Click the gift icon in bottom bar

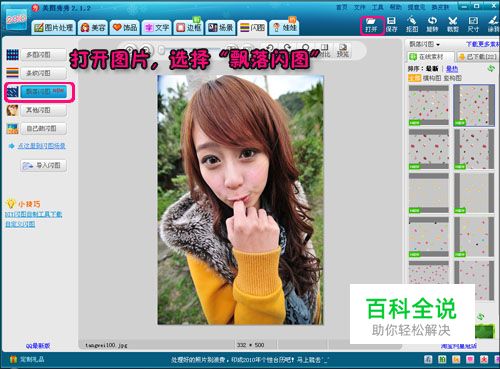pos(13,359)
